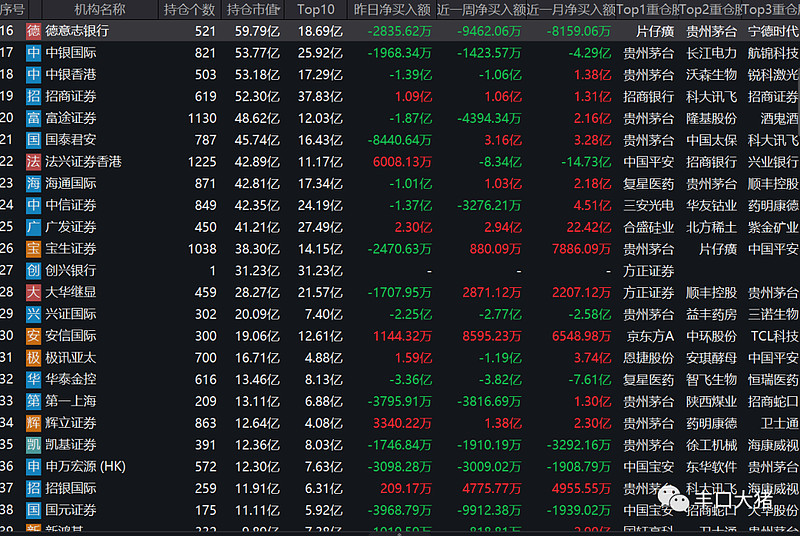The height and width of the screenshot is (536, 800).
Task: Click the 极讯亚太 orange logo icon
Action: tap(34, 358)
